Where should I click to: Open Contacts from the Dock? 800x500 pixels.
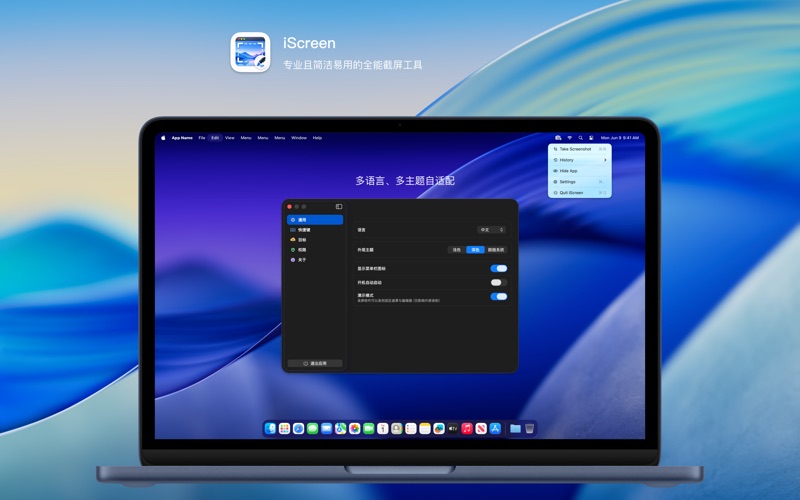(397, 429)
